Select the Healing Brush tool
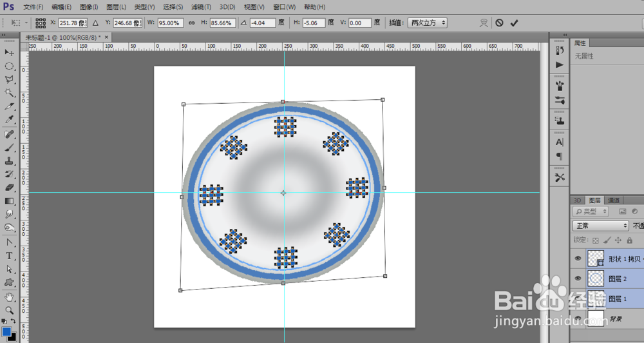This screenshot has width=644, height=343. coord(9,134)
